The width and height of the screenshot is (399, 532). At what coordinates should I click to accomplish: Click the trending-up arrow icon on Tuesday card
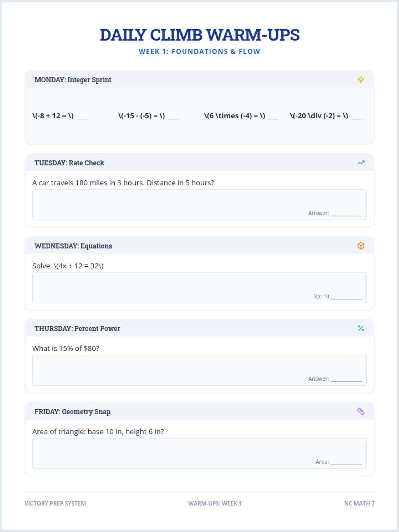coord(361,163)
